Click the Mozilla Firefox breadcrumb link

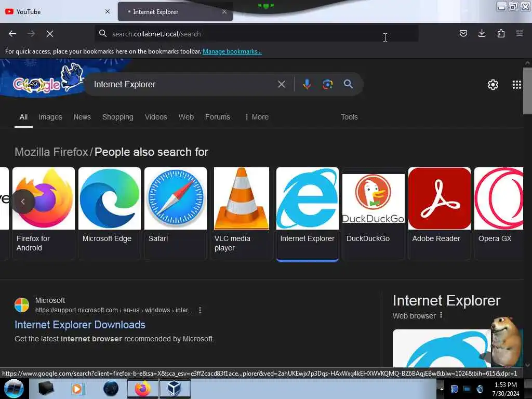[51, 152]
